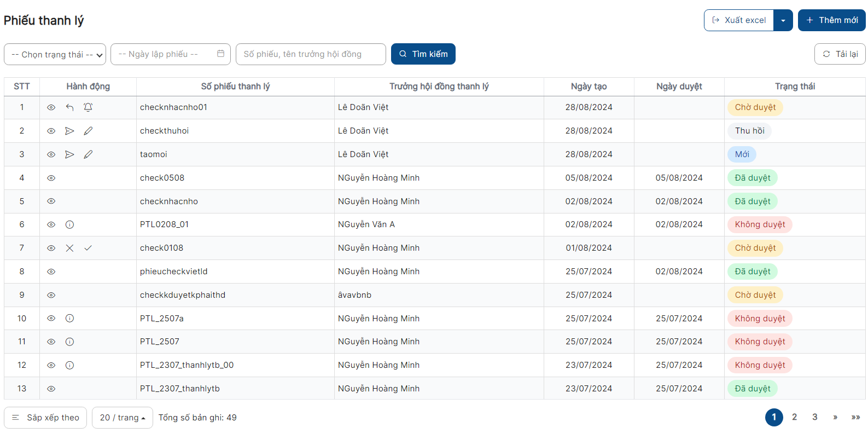
Task: Click the Xuất excel button
Action: [x=739, y=20]
